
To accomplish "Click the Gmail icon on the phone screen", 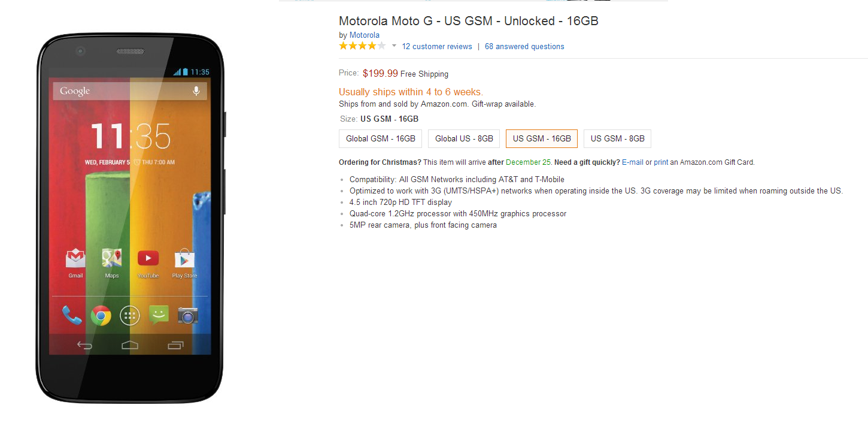I will 75,259.
